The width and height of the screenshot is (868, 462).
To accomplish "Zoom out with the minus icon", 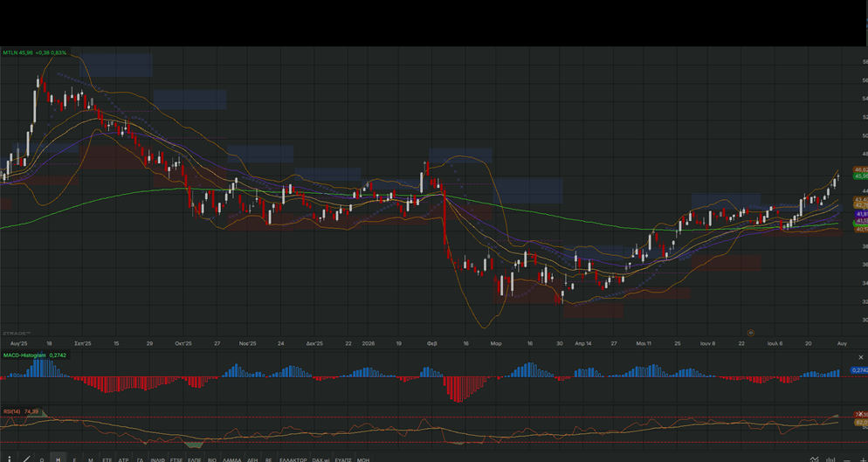I will pos(847,459).
